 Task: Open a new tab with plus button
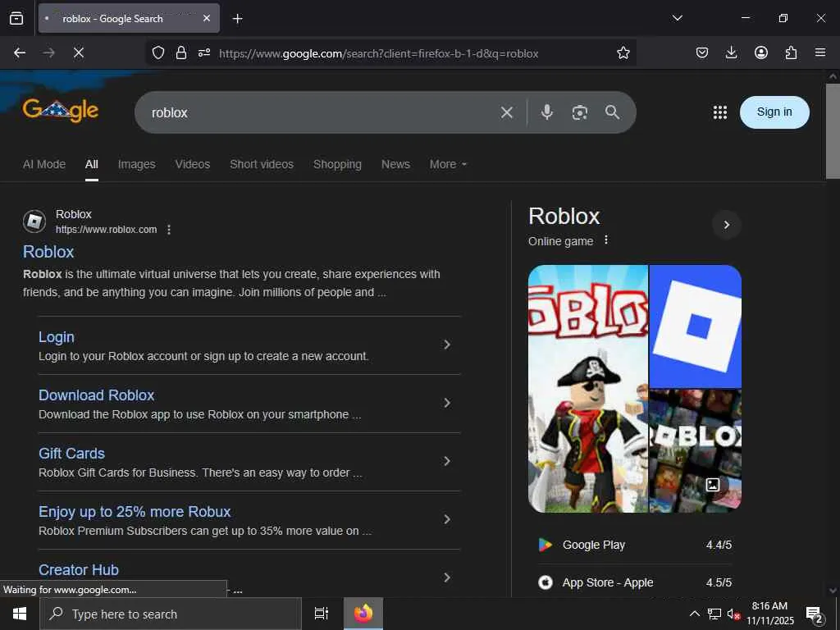tap(237, 19)
